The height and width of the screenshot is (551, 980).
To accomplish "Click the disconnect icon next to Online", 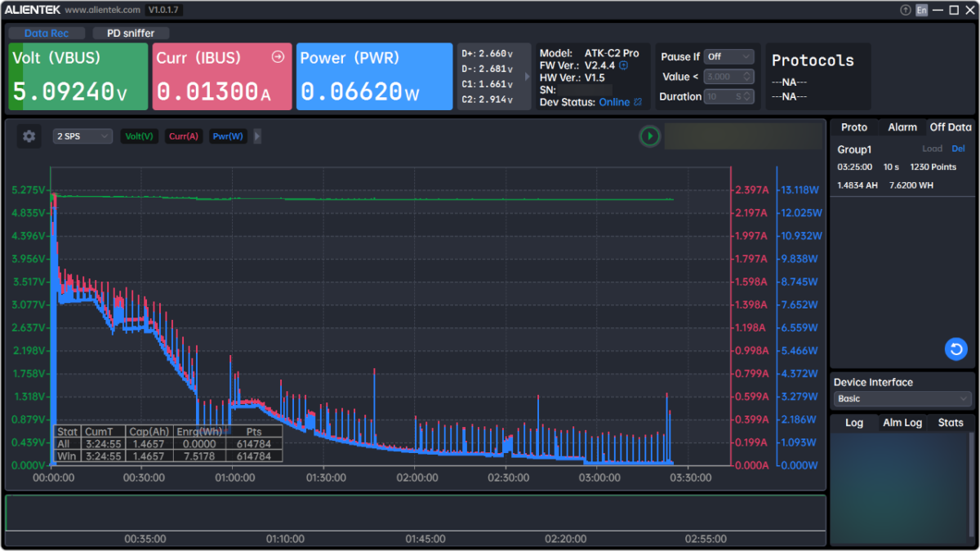I will tap(638, 102).
